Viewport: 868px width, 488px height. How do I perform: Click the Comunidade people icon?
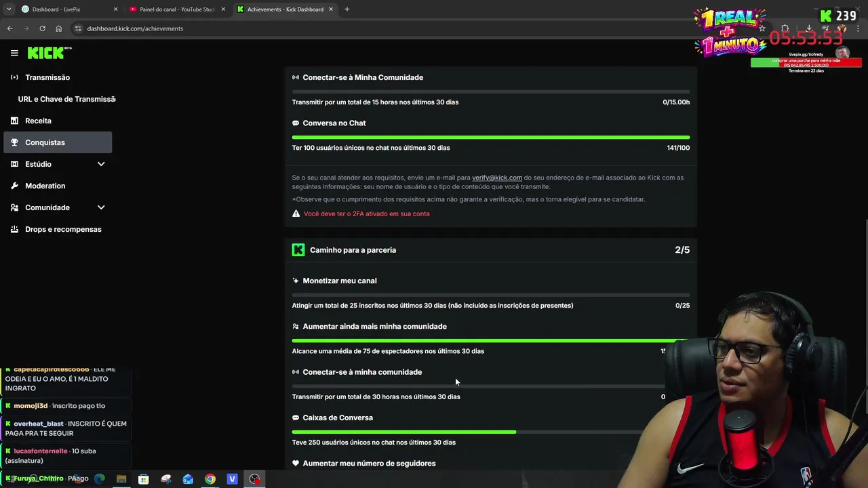pos(14,207)
